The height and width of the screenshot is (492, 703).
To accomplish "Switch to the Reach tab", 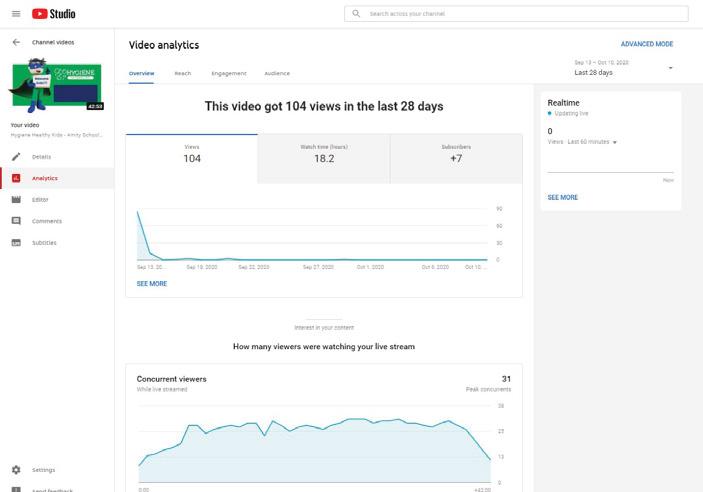I will point(182,73).
